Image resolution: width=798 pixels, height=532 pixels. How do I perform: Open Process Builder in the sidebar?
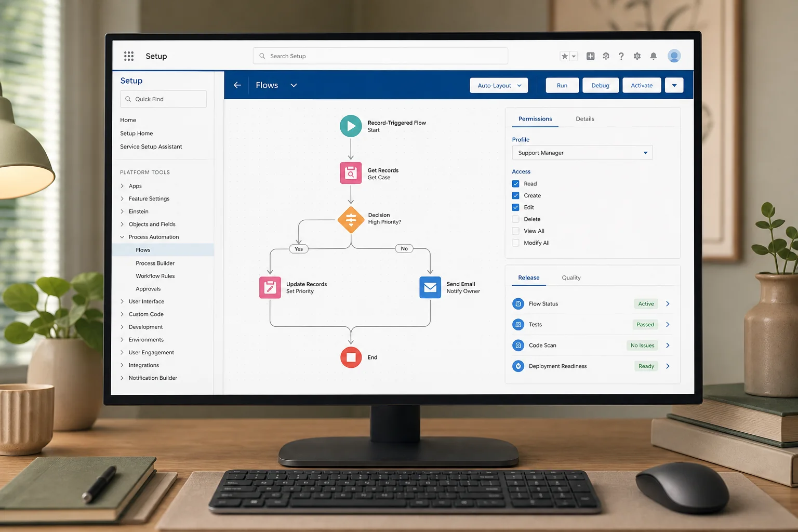pos(155,263)
